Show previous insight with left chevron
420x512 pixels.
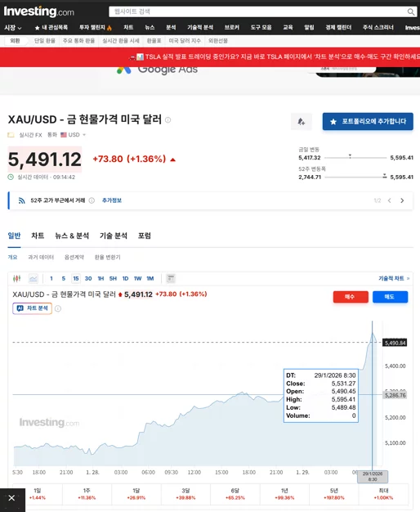click(389, 200)
